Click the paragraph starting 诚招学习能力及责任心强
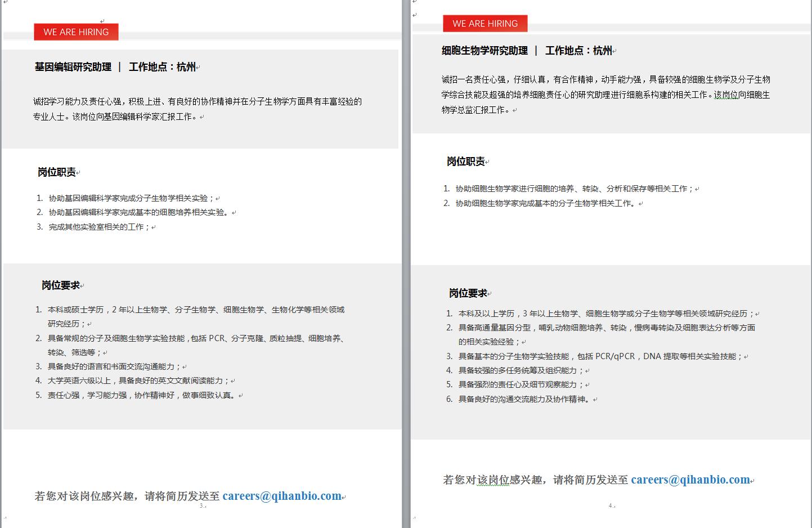Viewport: 812px width, 528px height. coord(198,109)
